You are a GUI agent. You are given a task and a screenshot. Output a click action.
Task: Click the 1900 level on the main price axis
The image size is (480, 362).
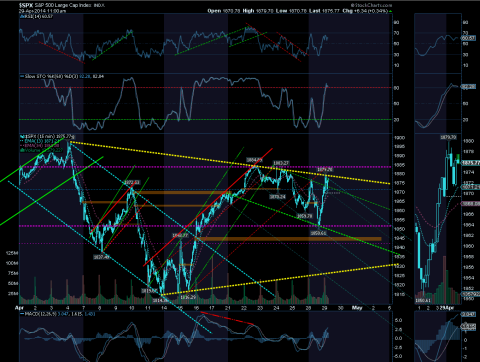[x=399, y=137]
